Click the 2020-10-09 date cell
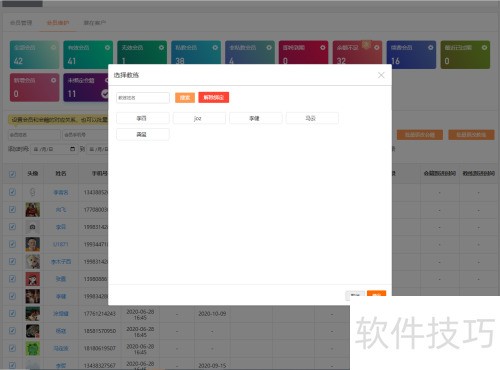500x370 pixels. (212, 314)
